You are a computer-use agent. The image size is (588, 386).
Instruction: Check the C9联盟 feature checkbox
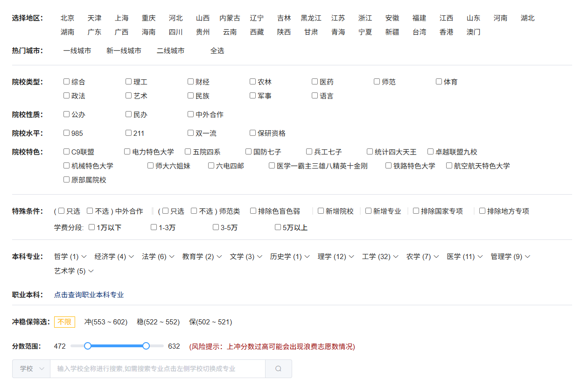point(66,152)
